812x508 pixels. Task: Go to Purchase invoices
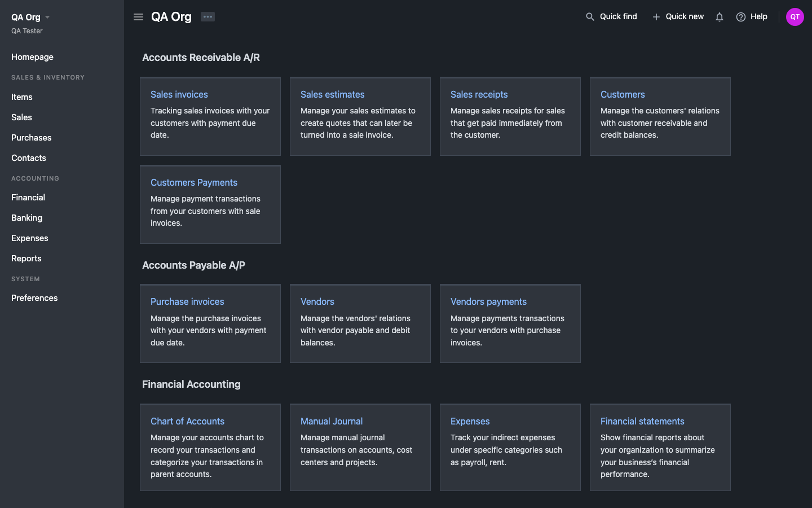pyautogui.click(x=187, y=301)
